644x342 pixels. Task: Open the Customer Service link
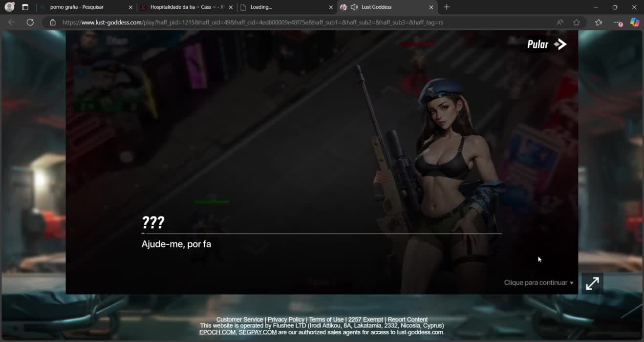tap(239, 320)
